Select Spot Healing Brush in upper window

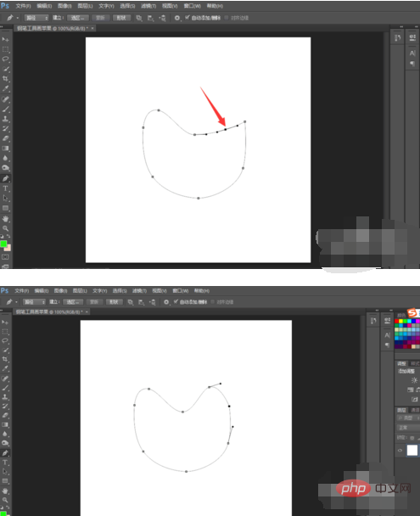[5, 99]
